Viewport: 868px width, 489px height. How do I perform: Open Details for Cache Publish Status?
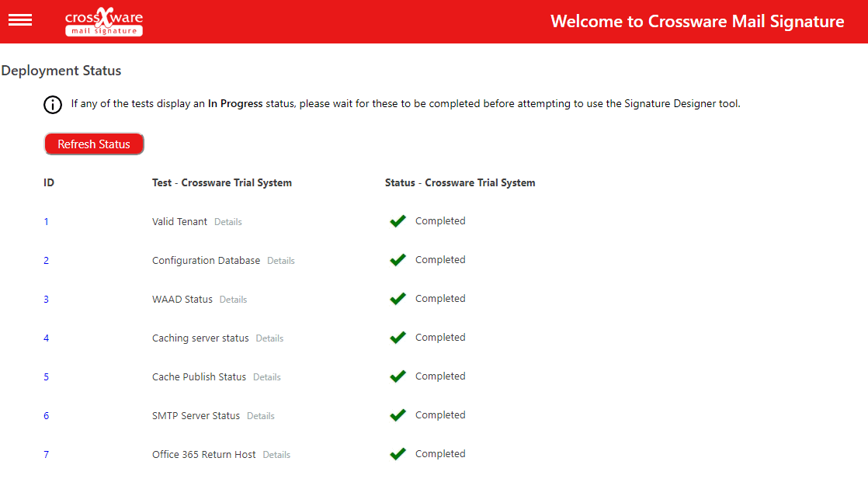point(266,376)
